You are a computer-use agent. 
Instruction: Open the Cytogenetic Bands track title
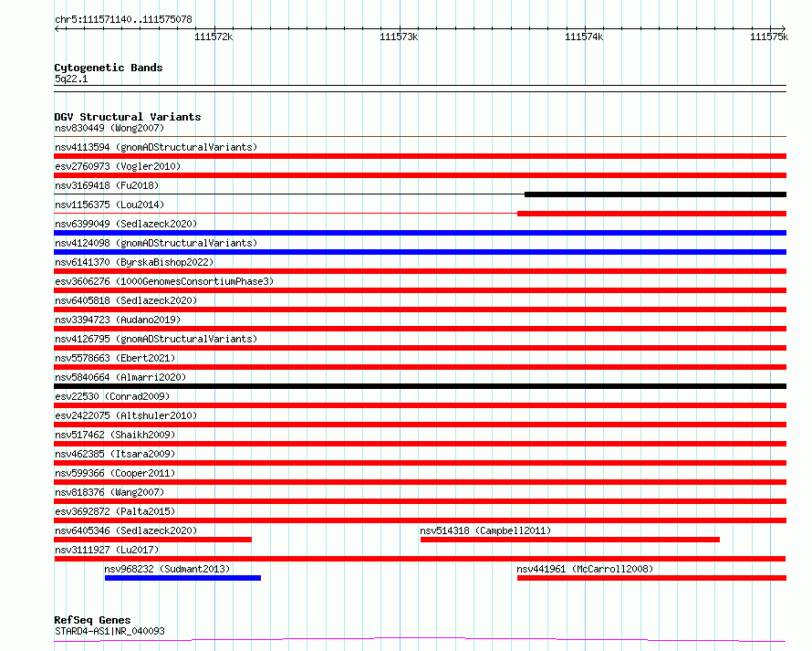109,68
